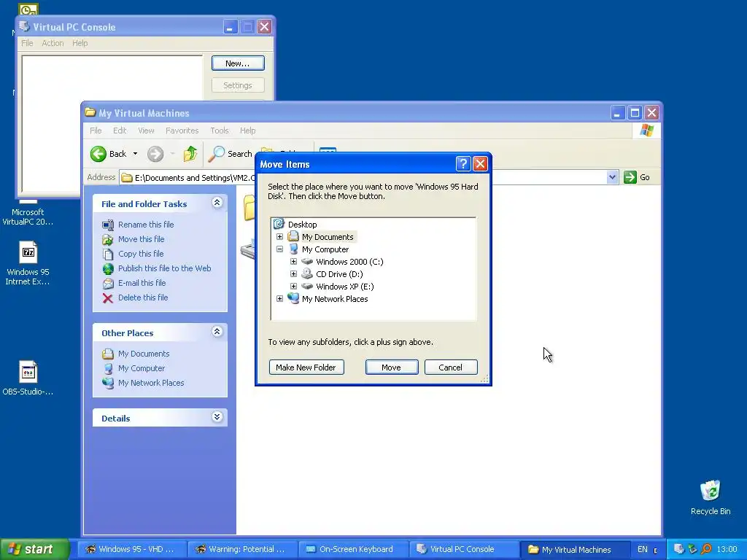747x560 pixels.
Task: Click Rename this file icon
Action: 108,225
